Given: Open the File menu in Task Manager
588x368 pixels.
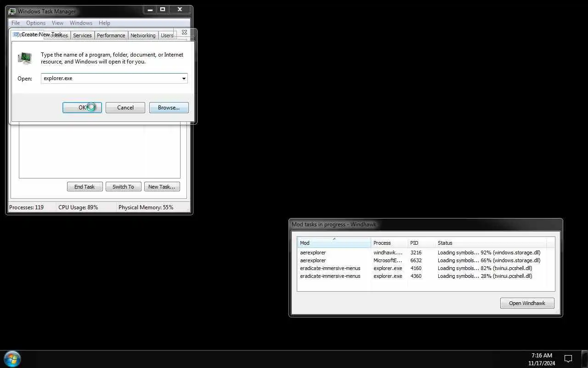Looking at the screenshot, I should pyautogui.click(x=15, y=23).
